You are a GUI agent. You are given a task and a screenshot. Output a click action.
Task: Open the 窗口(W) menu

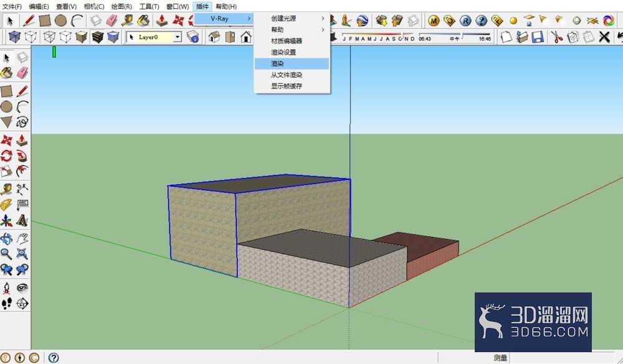pos(178,6)
